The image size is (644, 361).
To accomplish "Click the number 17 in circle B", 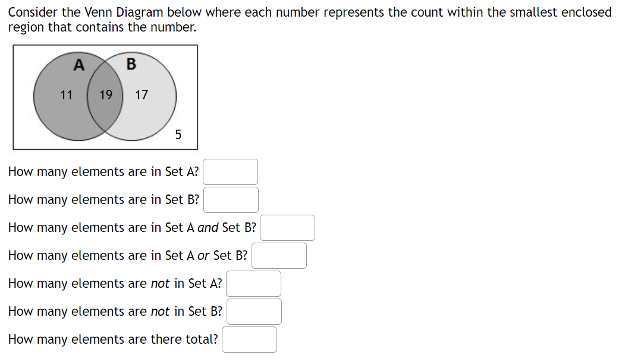I will pyautogui.click(x=142, y=95).
